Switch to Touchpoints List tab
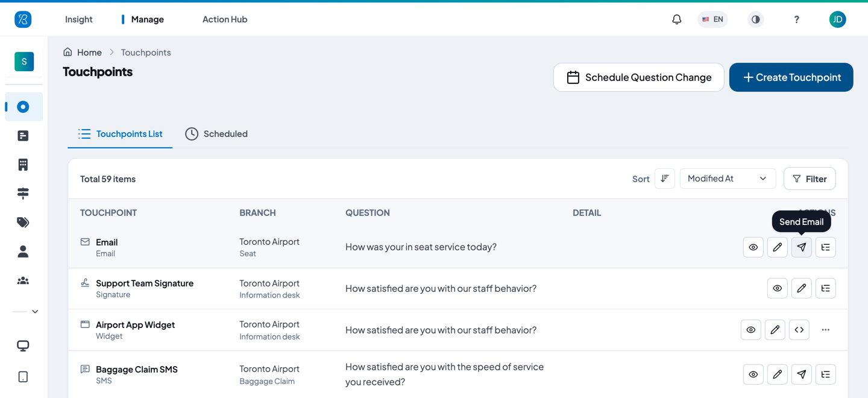The width and height of the screenshot is (868, 398). click(x=120, y=134)
